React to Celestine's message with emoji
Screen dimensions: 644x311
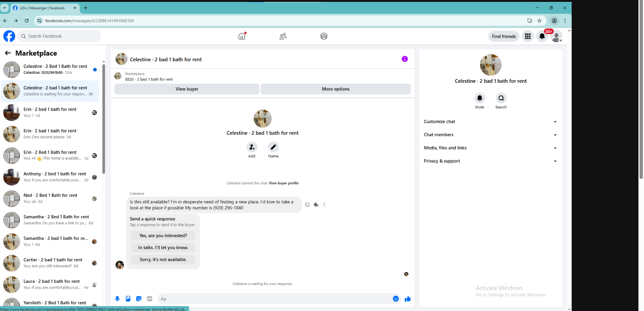pyautogui.click(x=308, y=204)
